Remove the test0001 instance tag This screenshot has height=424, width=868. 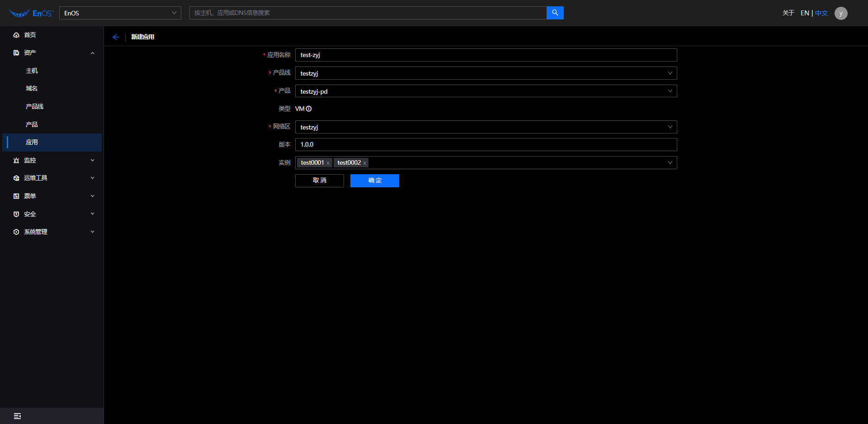click(328, 163)
